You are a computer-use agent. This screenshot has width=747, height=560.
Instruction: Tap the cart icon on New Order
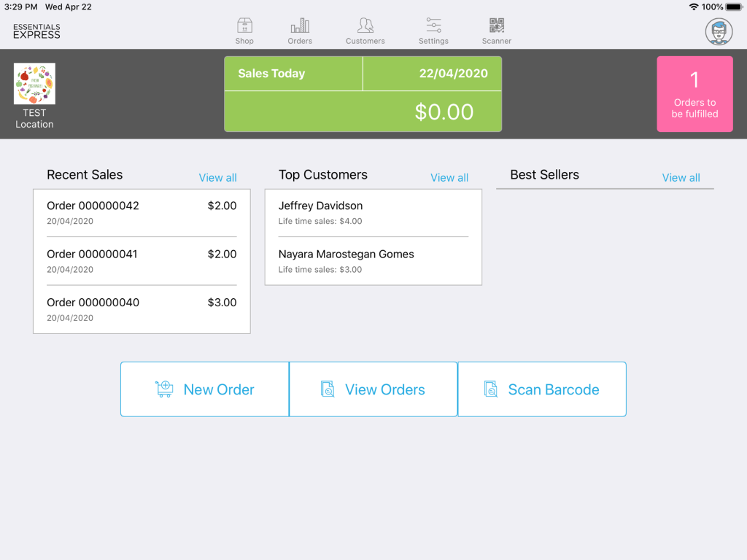click(x=164, y=389)
